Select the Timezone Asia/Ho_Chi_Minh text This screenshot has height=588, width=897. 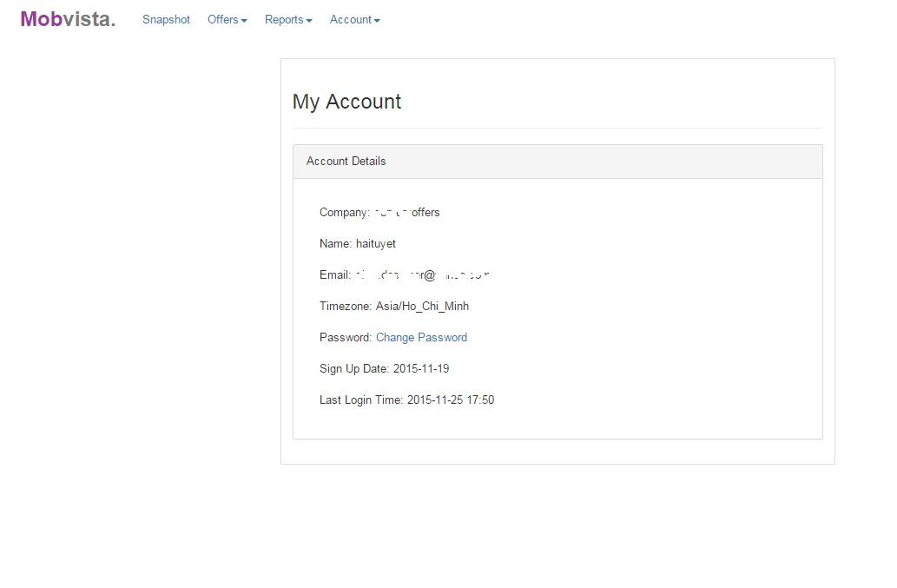pos(394,306)
